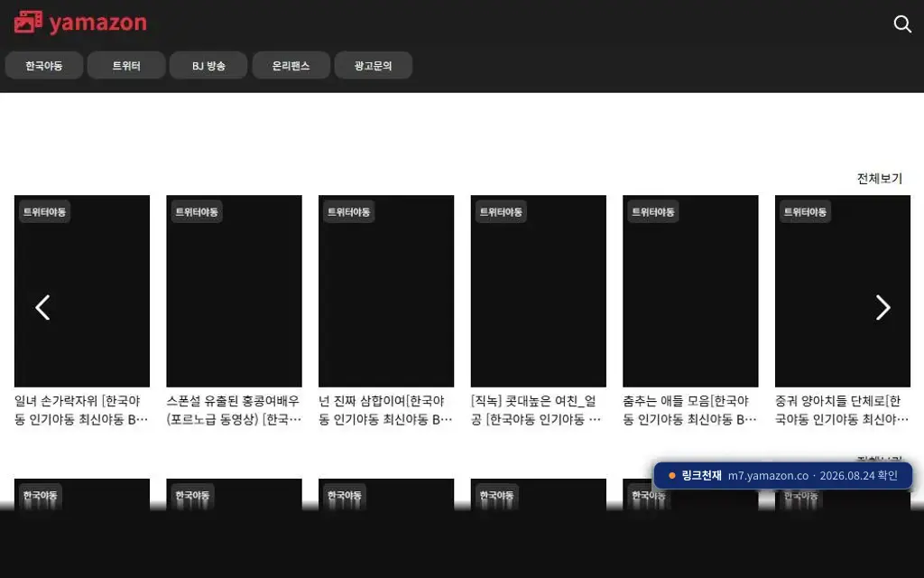Click 트위터야동 tag on '[직녹] 콧대높은 여친' card
924x578 pixels.
501,211
